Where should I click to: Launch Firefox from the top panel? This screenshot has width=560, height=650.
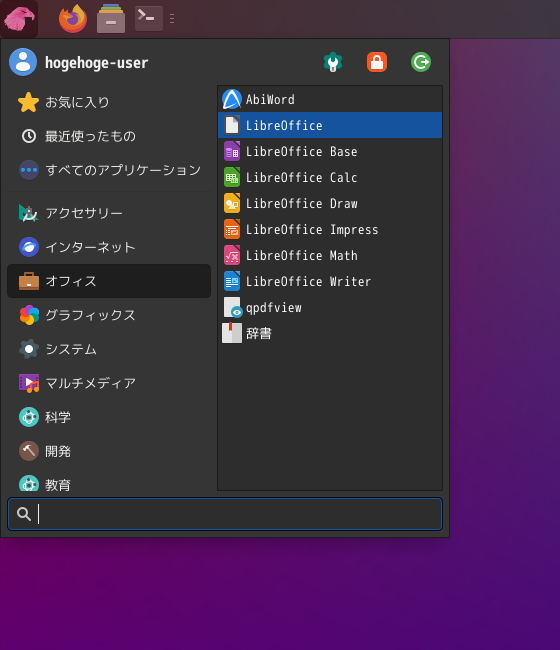[x=73, y=19]
